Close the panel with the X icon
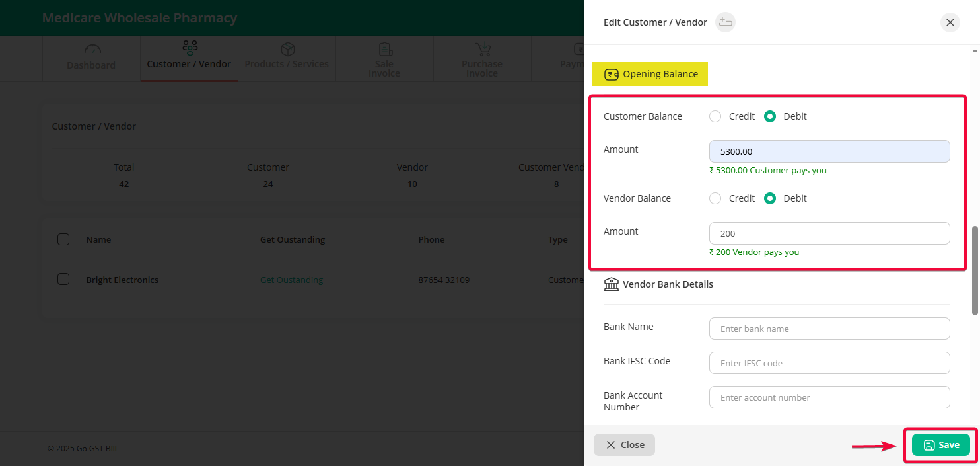This screenshot has width=980, height=466. click(950, 22)
